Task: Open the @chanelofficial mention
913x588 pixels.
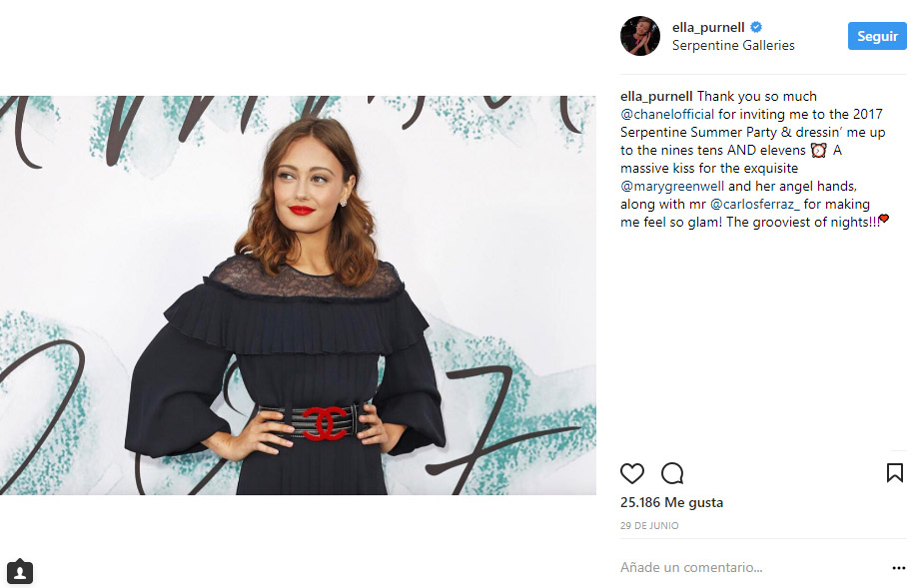Action: [x=666, y=114]
